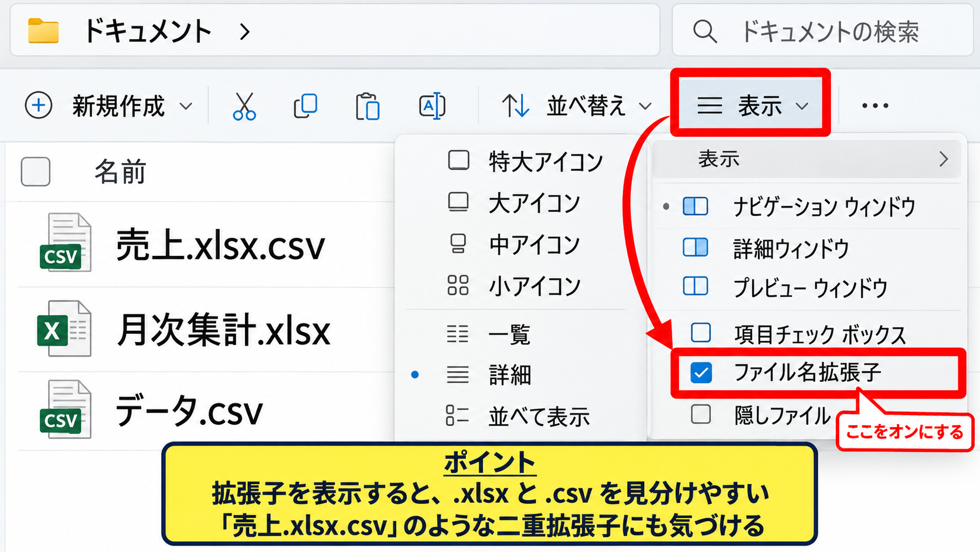Image resolution: width=980 pixels, height=552 pixels.
Task: Click the ドキュメント folder icon in address bar
Action: coord(43,31)
